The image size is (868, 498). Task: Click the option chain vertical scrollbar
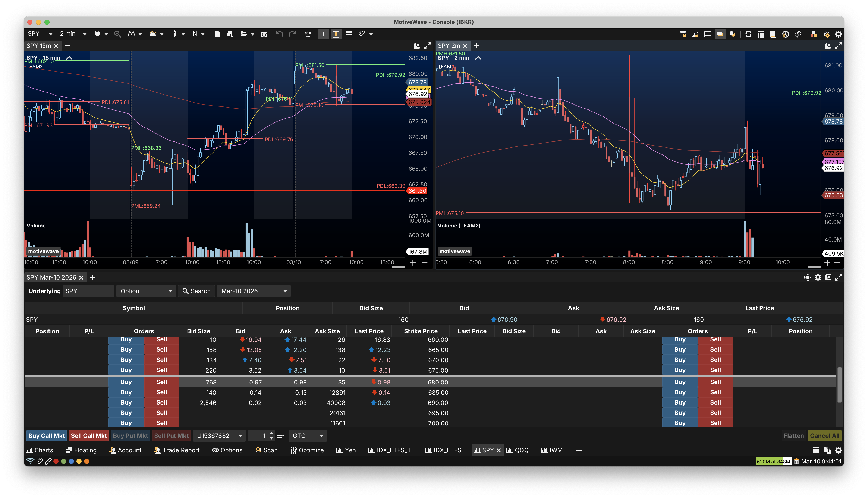pos(839,385)
